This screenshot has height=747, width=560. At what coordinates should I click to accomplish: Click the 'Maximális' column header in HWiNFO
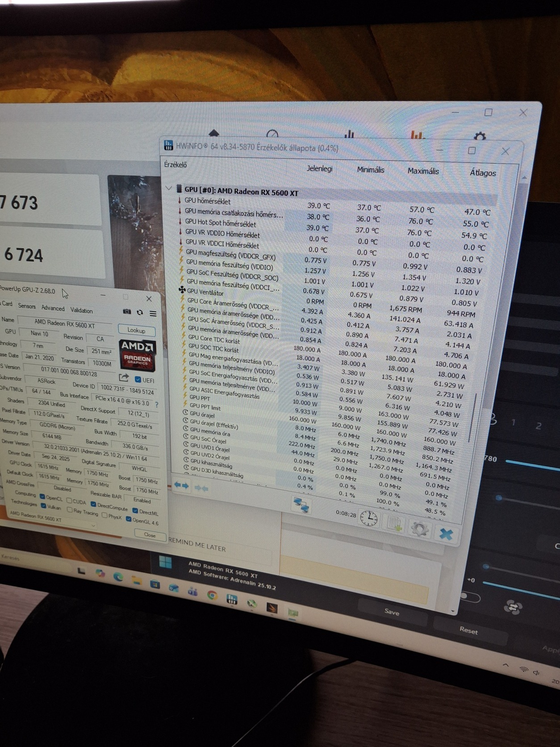[x=422, y=171]
